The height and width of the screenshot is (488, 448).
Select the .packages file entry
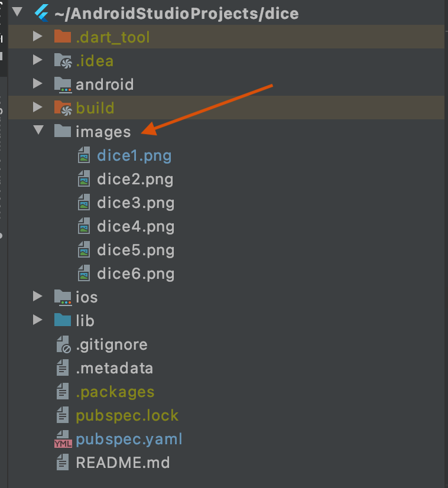pos(115,392)
